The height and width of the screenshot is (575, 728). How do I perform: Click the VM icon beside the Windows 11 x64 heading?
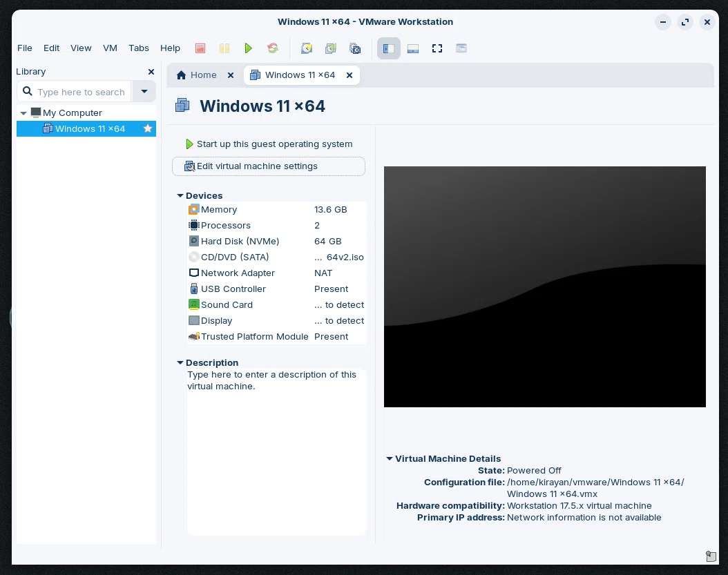point(182,106)
